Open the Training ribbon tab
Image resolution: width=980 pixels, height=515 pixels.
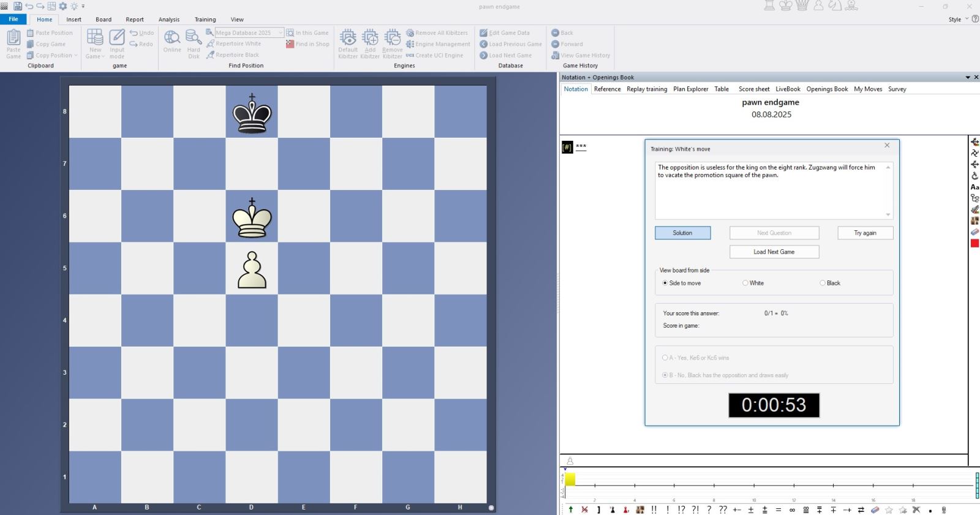(x=205, y=20)
